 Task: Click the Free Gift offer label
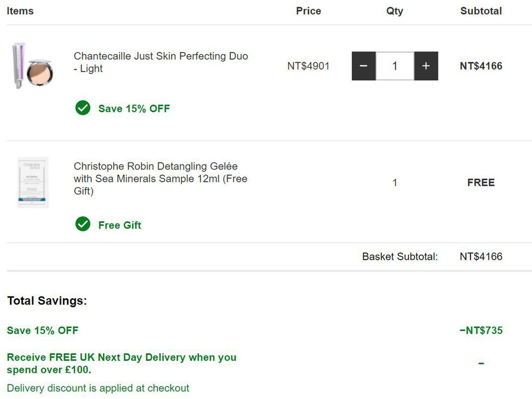click(x=120, y=225)
